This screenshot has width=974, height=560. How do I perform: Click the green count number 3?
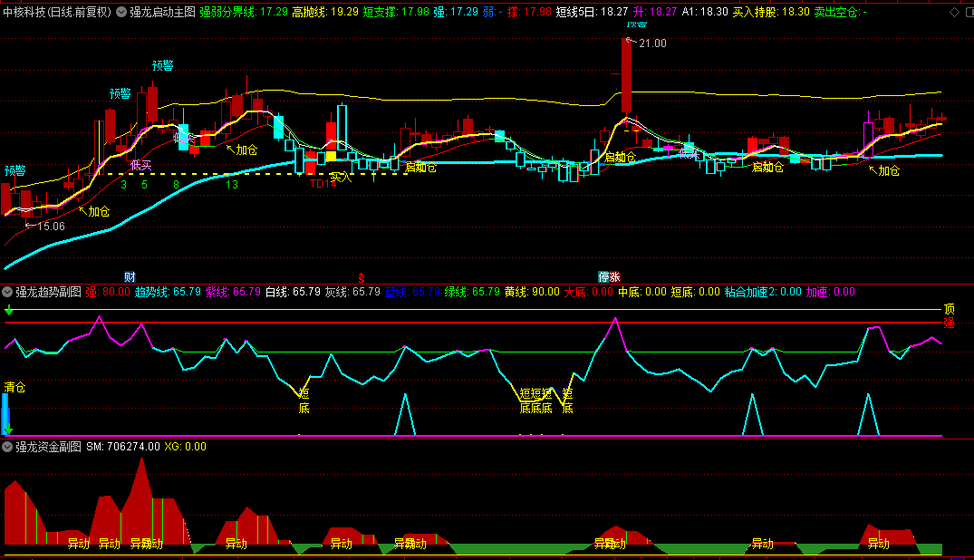pos(123,185)
